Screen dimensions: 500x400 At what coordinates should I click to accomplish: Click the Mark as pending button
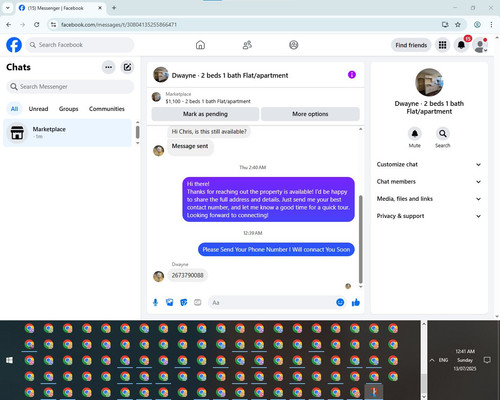pos(205,114)
